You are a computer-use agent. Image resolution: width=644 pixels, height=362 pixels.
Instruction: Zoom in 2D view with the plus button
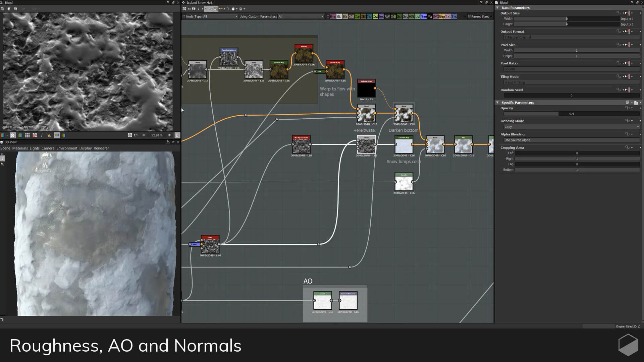(169, 135)
